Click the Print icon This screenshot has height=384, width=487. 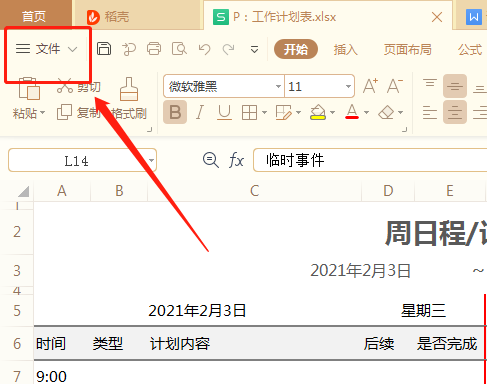154,49
